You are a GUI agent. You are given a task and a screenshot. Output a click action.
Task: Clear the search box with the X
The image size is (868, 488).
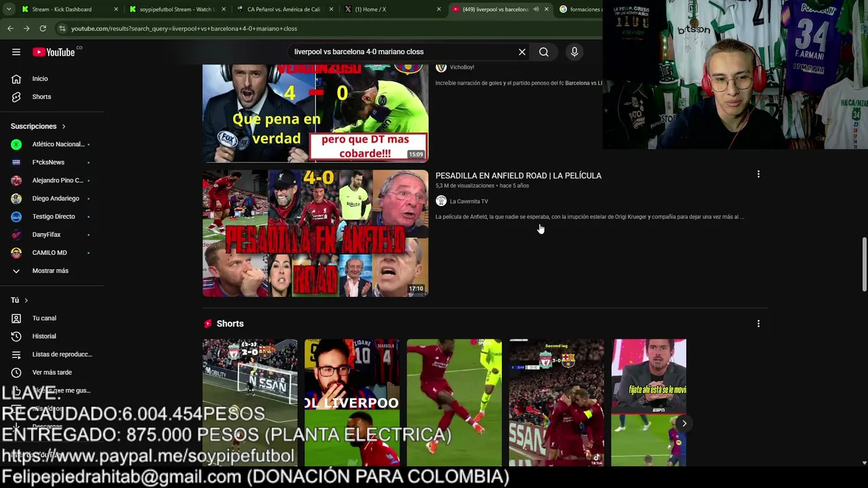pyautogui.click(x=522, y=52)
